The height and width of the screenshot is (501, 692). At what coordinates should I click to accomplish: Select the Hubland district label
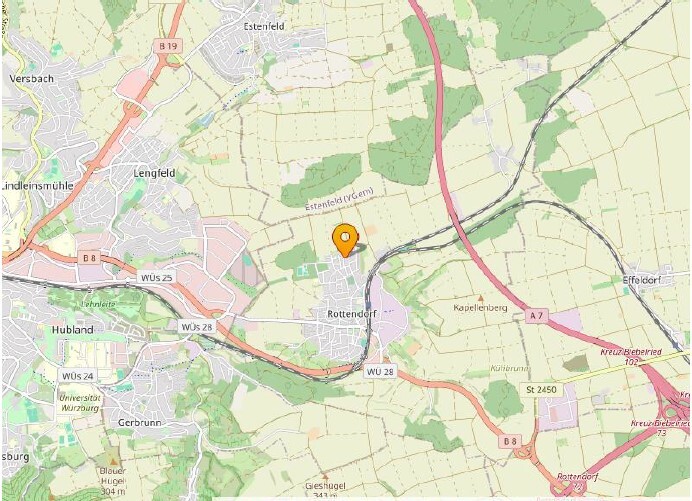(x=73, y=330)
